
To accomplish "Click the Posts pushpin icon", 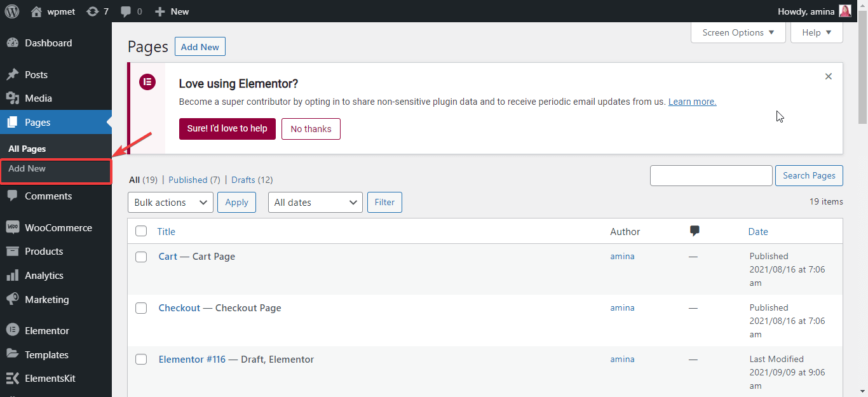I will [12, 75].
